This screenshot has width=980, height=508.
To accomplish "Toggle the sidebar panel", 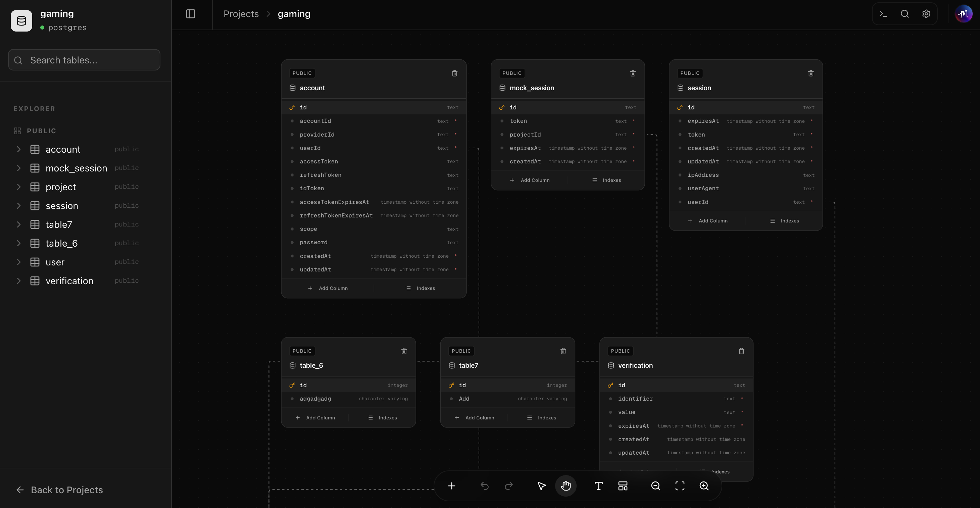I will [x=191, y=14].
